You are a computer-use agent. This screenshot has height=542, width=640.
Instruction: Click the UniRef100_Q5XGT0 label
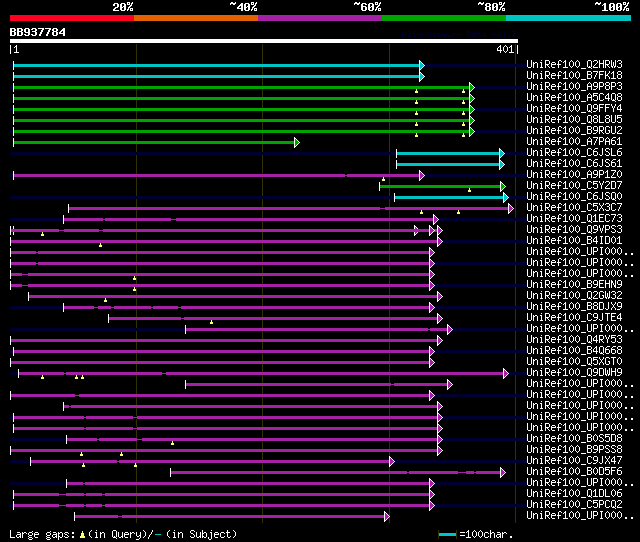point(574,362)
